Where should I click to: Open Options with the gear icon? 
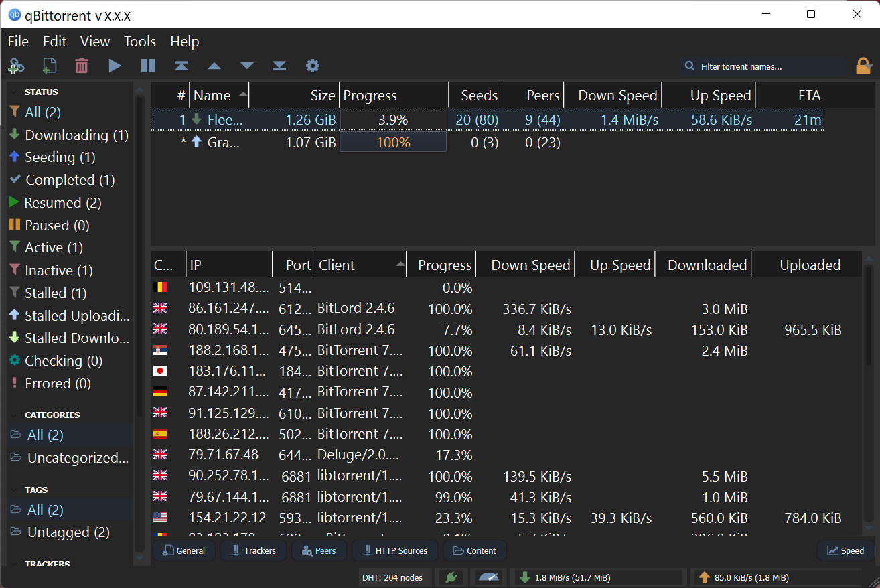pos(313,66)
